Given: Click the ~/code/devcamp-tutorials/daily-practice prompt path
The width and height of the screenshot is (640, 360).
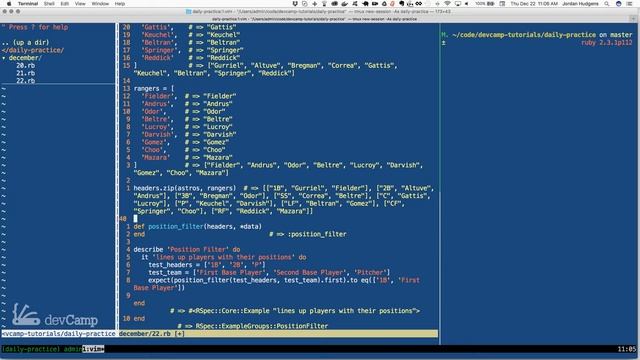Looking at the screenshot, I should click(524, 35).
